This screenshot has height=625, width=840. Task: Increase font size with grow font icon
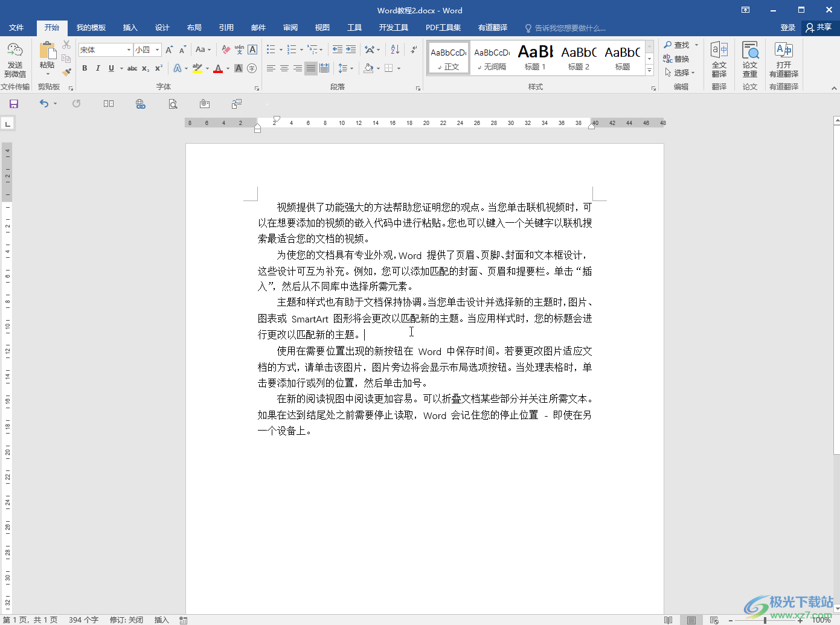click(169, 50)
